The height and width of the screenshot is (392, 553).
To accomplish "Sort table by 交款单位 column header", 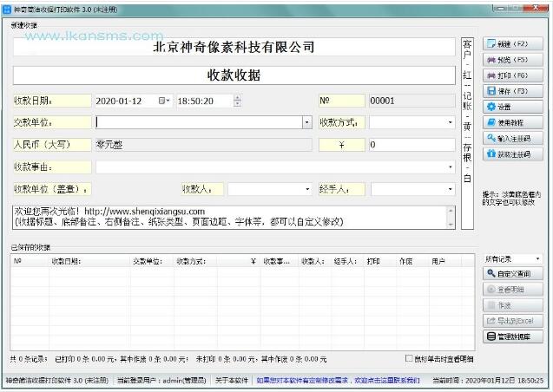I will click(153, 261).
